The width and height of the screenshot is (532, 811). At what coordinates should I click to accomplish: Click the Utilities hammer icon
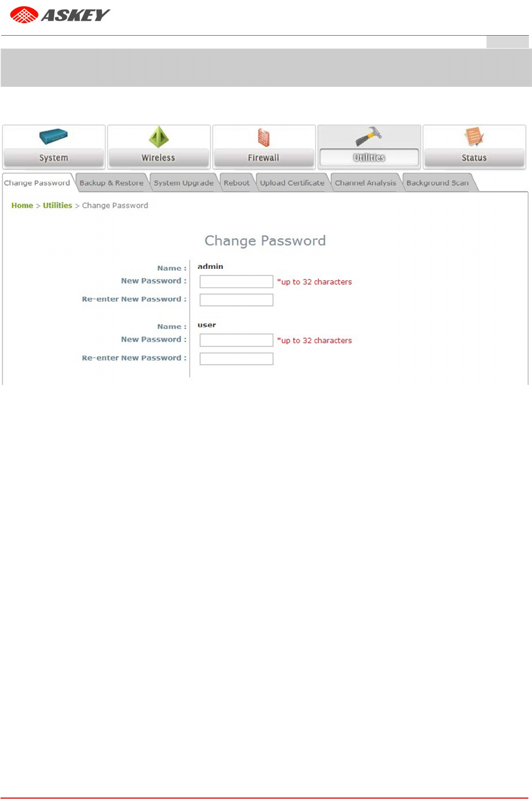coord(369,136)
